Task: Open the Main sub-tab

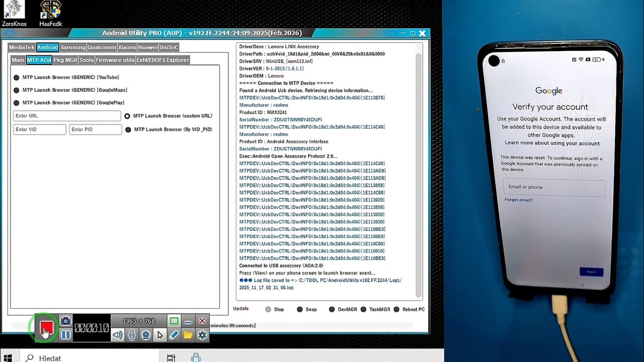Action: point(18,60)
